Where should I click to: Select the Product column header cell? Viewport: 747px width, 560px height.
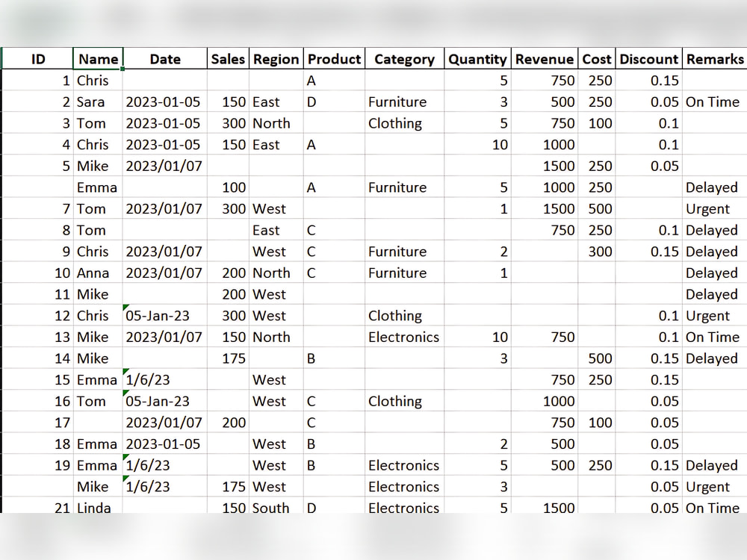pyautogui.click(x=334, y=58)
